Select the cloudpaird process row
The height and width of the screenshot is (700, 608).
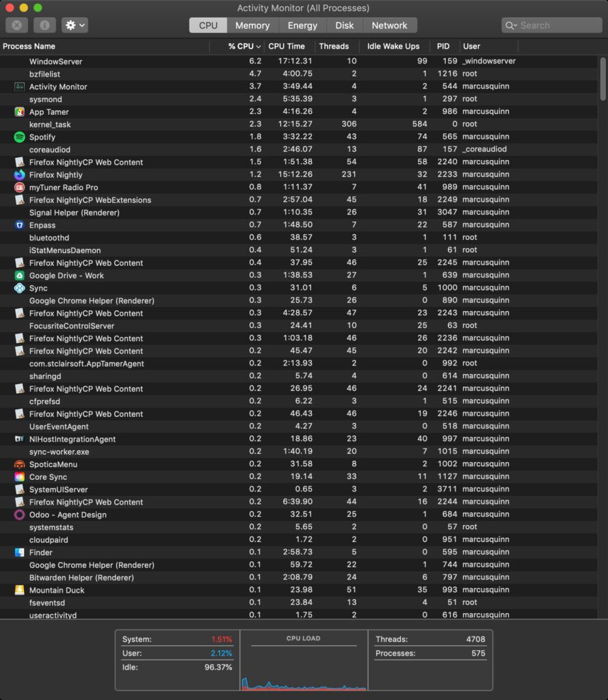pyautogui.click(x=298, y=539)
